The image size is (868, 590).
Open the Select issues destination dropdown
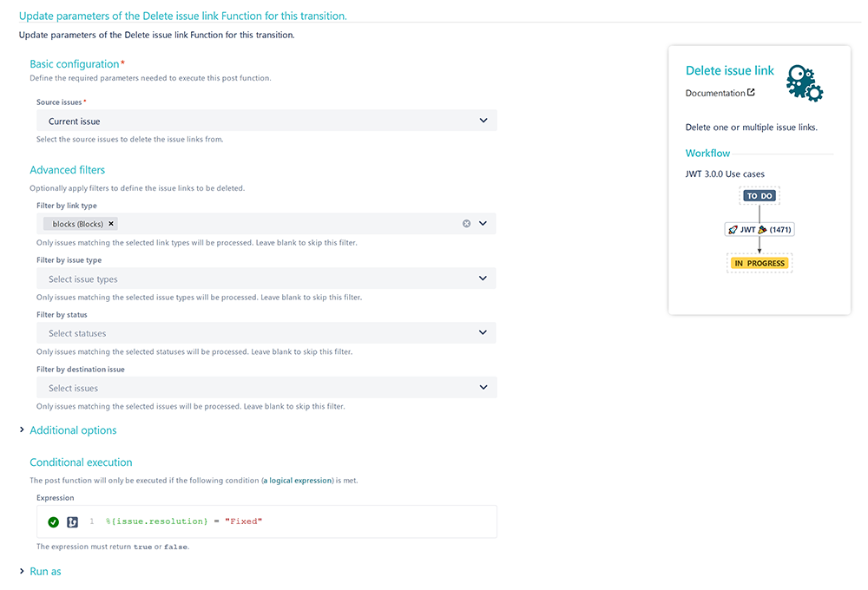(x=266, y=388)
